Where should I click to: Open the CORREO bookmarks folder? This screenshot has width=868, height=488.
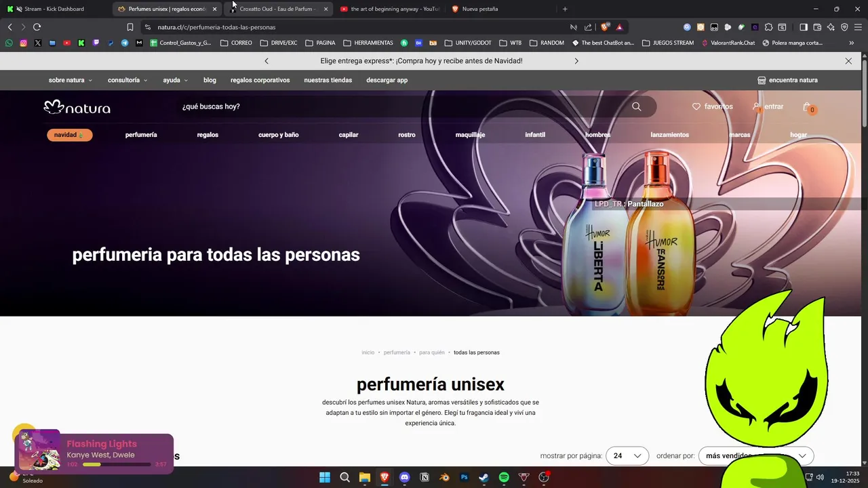coord(236,43)
